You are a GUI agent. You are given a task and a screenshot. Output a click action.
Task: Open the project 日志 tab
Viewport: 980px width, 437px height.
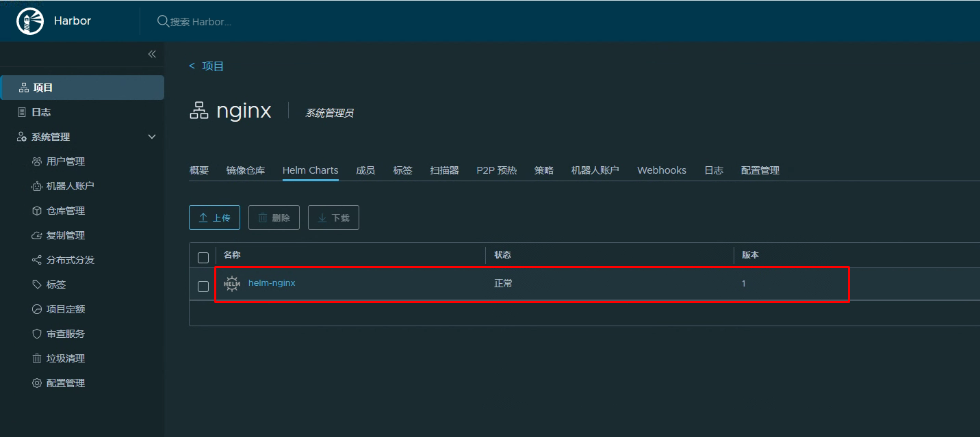714,170
